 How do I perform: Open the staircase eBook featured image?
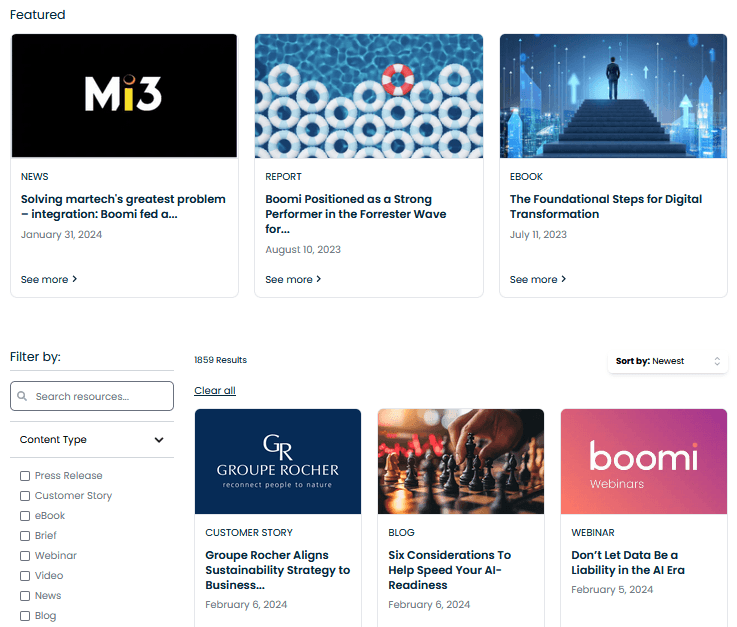pyautogui.click(x=613, y=96)
